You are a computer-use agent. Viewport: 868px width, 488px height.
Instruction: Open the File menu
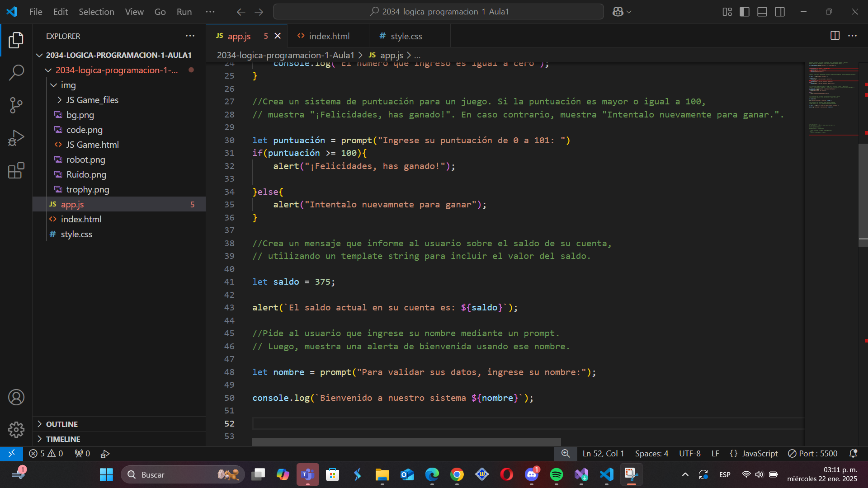36,12
